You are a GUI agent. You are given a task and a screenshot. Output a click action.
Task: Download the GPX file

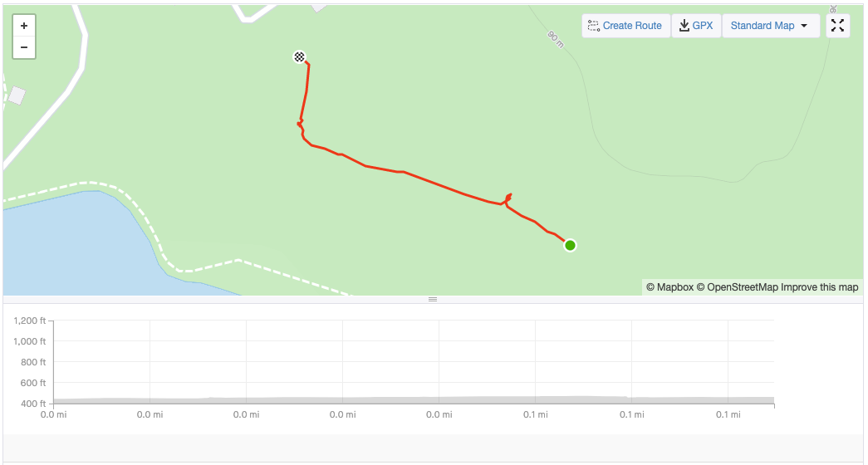coord(696,26)
